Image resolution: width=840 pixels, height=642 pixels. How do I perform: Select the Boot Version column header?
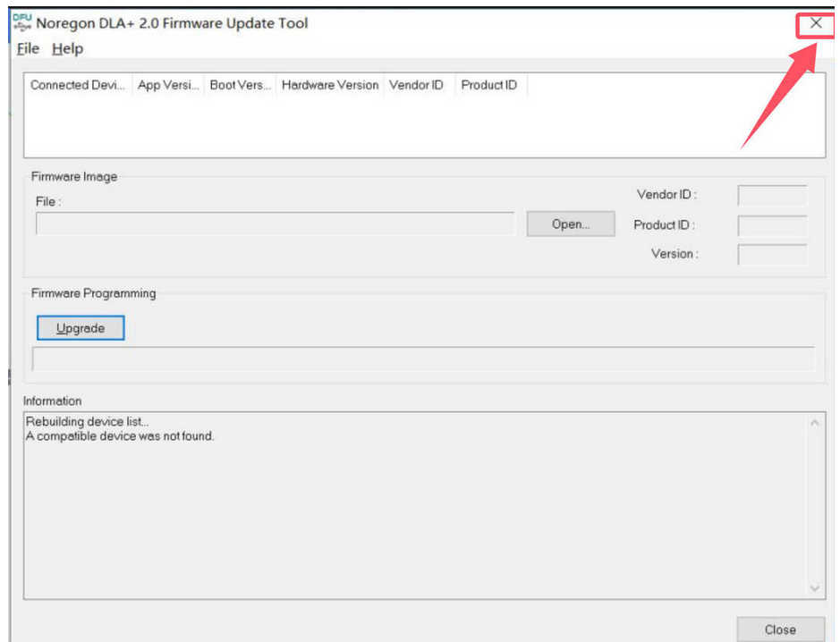coord(240,85)
